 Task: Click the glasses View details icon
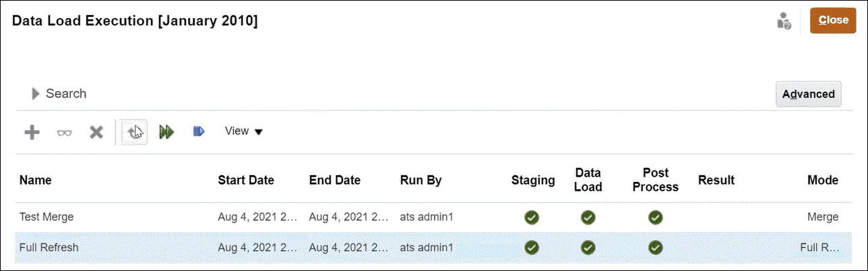click(64, 132)
